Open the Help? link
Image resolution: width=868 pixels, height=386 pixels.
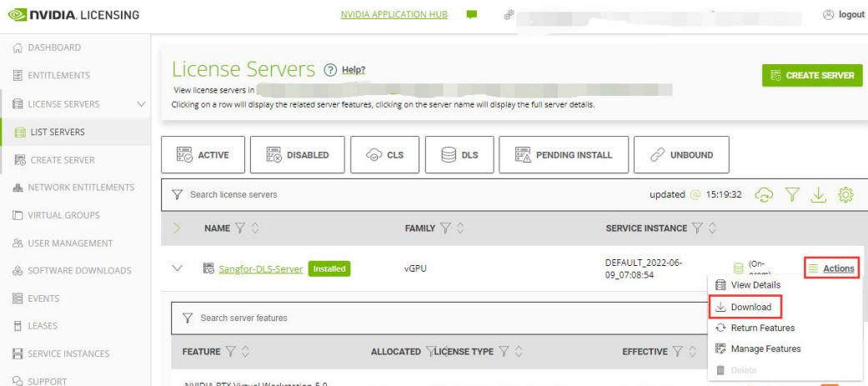(354, 70)
